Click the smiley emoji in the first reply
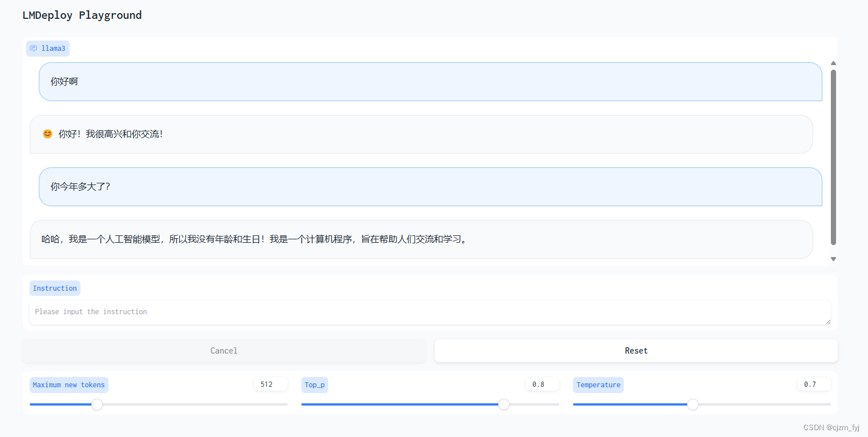The height and width of the screenshot is (437, 868). [47, 134]
